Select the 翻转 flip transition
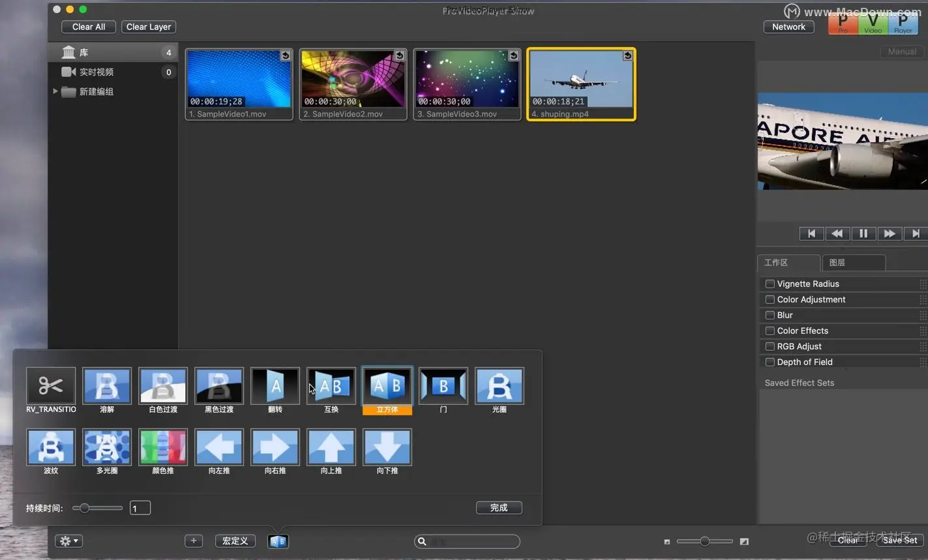 tap(275, 385)
